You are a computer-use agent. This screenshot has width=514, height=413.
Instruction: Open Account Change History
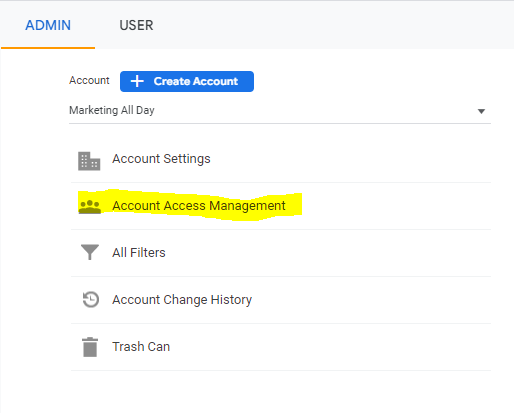tap(182, 300)
